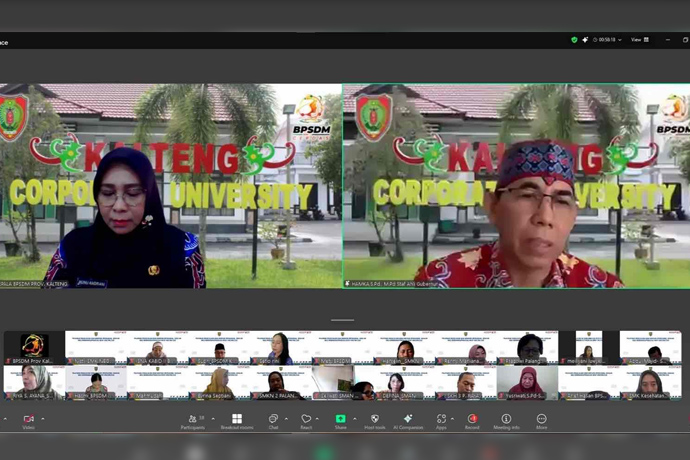Open Meeting info
This screenshot has height=460, width=690.
506,421
